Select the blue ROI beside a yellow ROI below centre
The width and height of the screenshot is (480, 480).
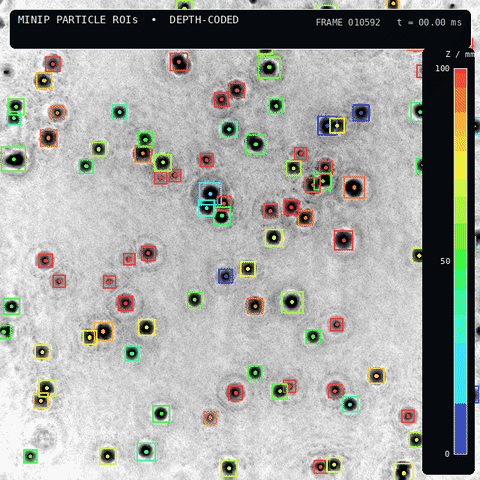[226, 276]
